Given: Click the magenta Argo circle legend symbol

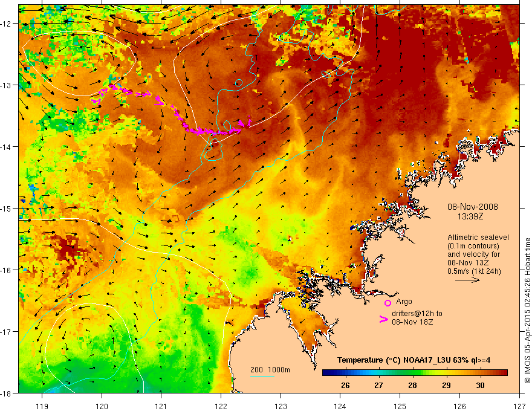Looking at the screenshot, I should click(x=388, y=303).
